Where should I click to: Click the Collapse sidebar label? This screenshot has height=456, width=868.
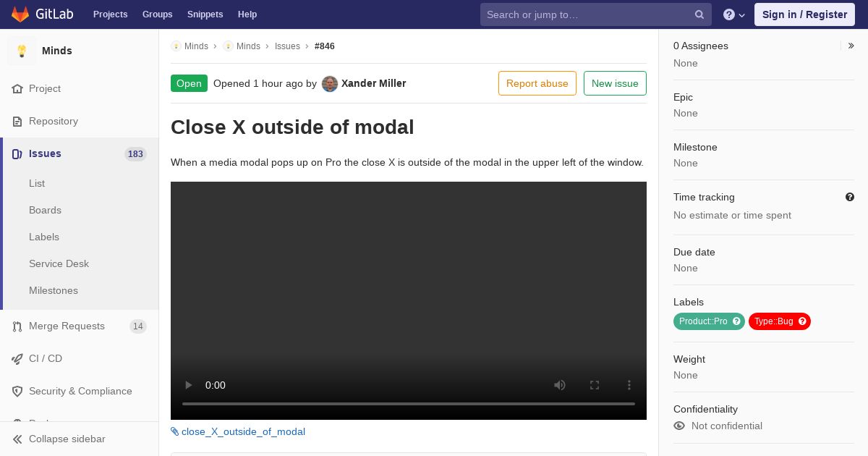pos(67,439)
